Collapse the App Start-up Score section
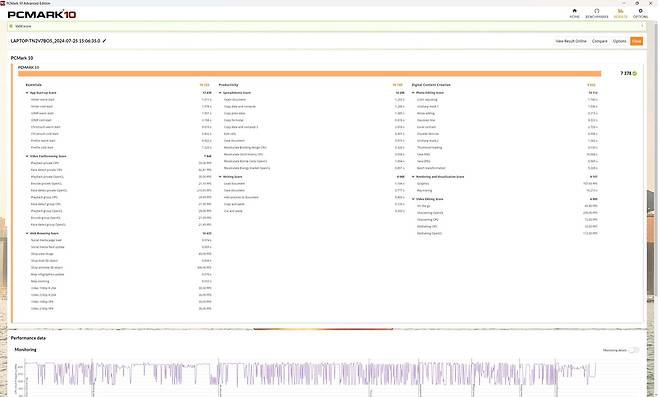 [27, 93]
